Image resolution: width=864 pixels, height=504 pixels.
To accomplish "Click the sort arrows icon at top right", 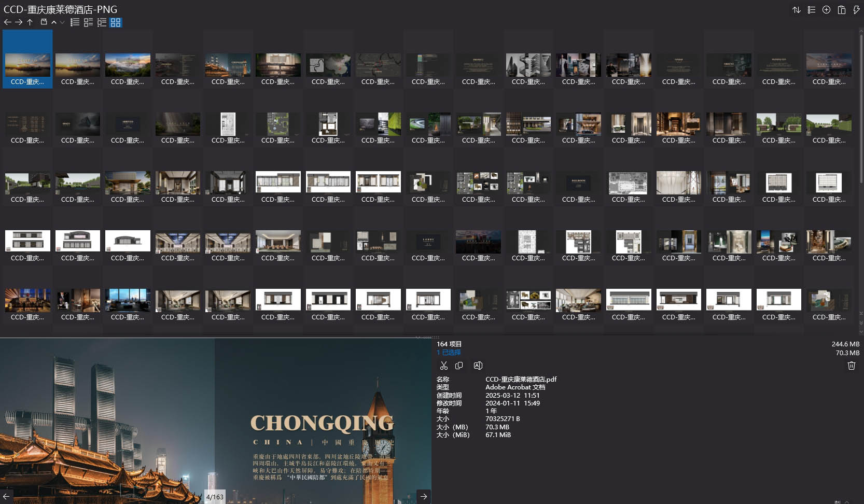I will [x=796, y=10].
